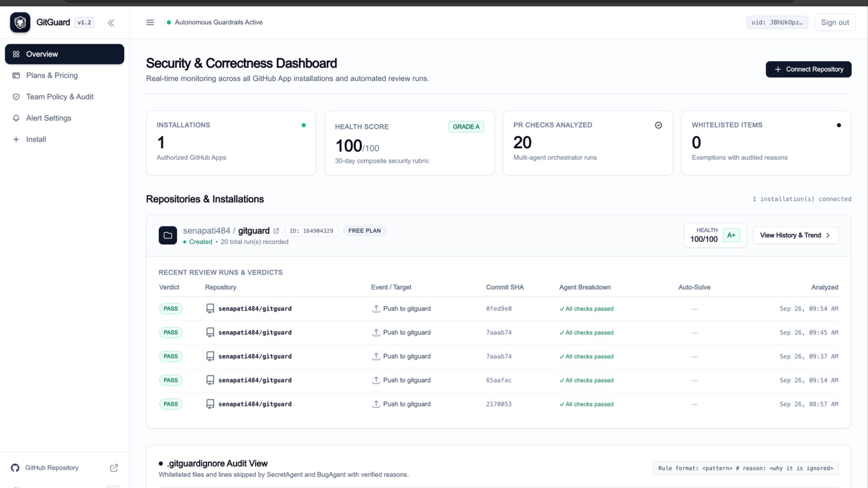Click the v1.2 version badge
Viewport: 868px width, 488px height.
[x=84, y=22]
